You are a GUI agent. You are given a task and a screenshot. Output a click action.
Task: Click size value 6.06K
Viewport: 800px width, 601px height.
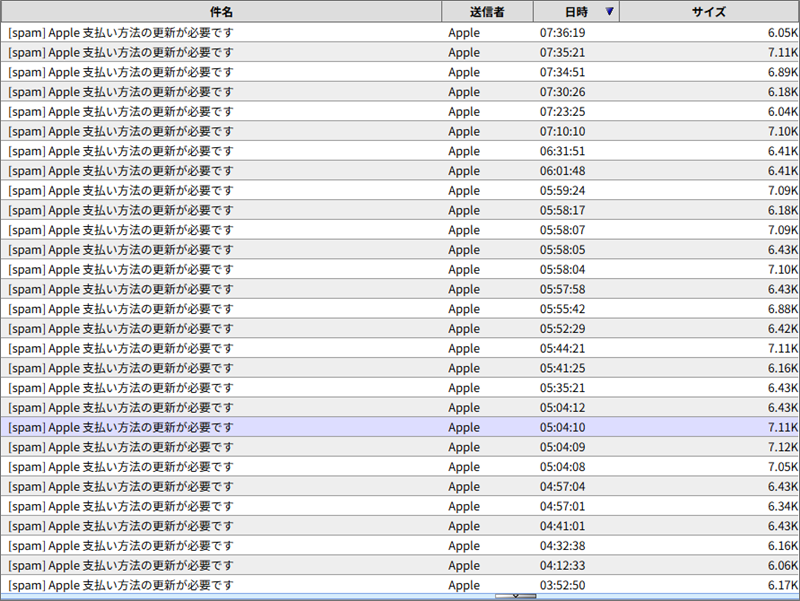(783, 565)
